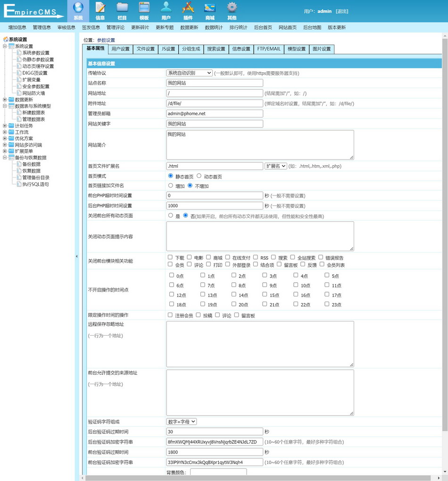448x481 pixels.
Task: Check the 23点 time checkbox
Action: click(x=327, y=304)
